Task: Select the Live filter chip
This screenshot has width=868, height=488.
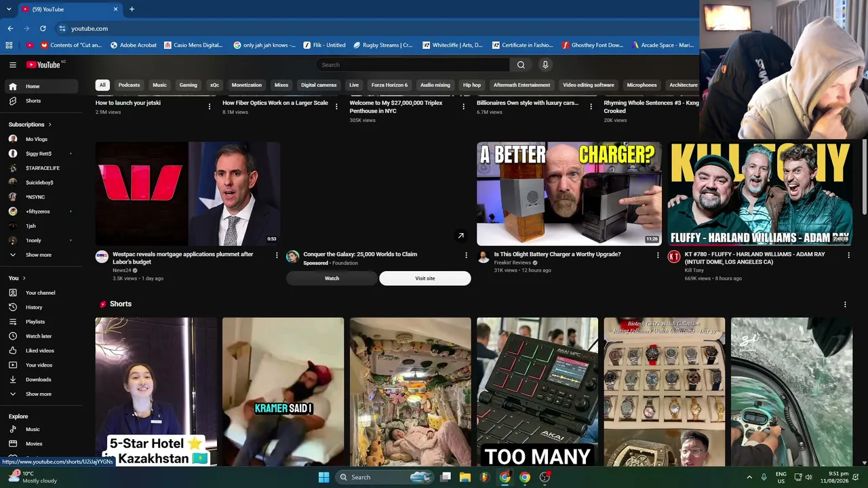Action: pyautogui.click(x=354, y=85)
